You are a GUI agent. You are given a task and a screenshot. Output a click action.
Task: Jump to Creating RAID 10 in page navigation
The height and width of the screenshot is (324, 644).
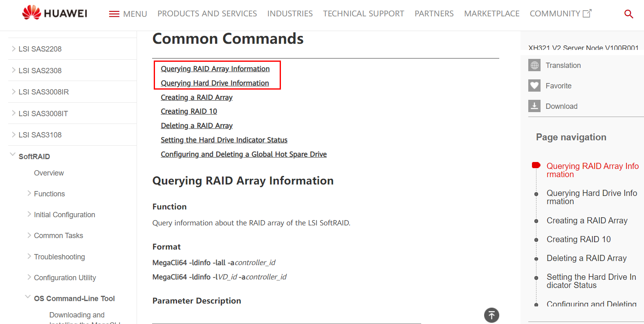pos(579,239)
